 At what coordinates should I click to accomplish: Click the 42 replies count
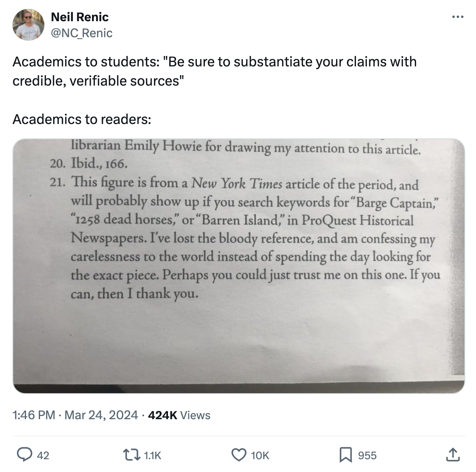coord(43,455)
